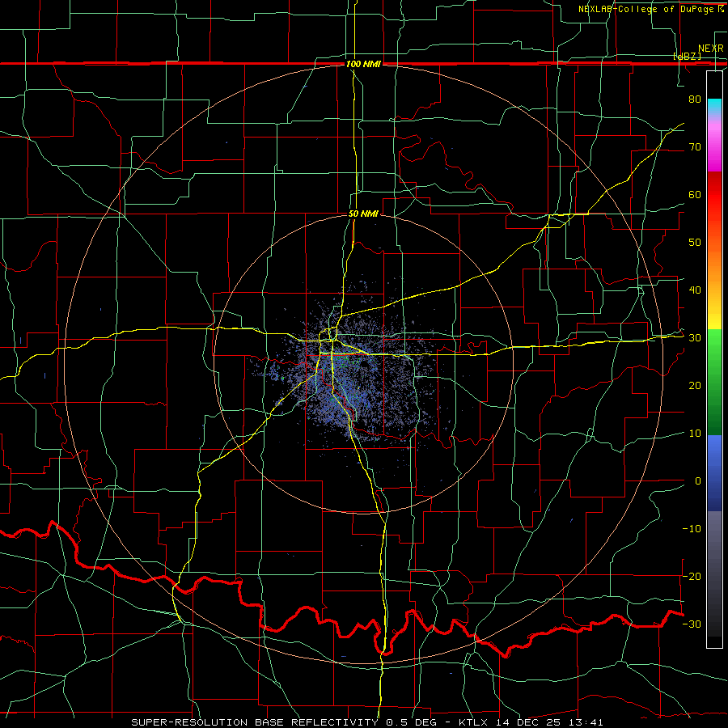Click the 20 value on the dBZ scale
Viewport: 728px width, 728px height.
695,386
